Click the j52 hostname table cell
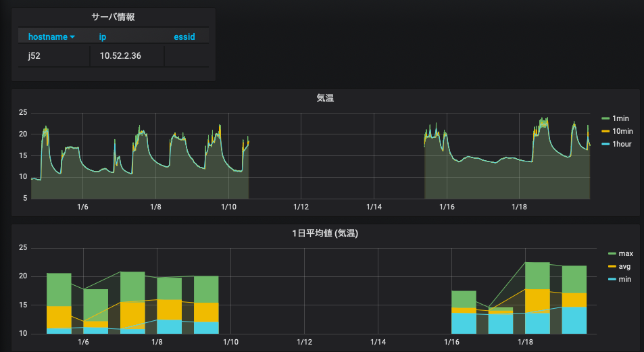Screen dimensions: 644x352 coord(34,56)
